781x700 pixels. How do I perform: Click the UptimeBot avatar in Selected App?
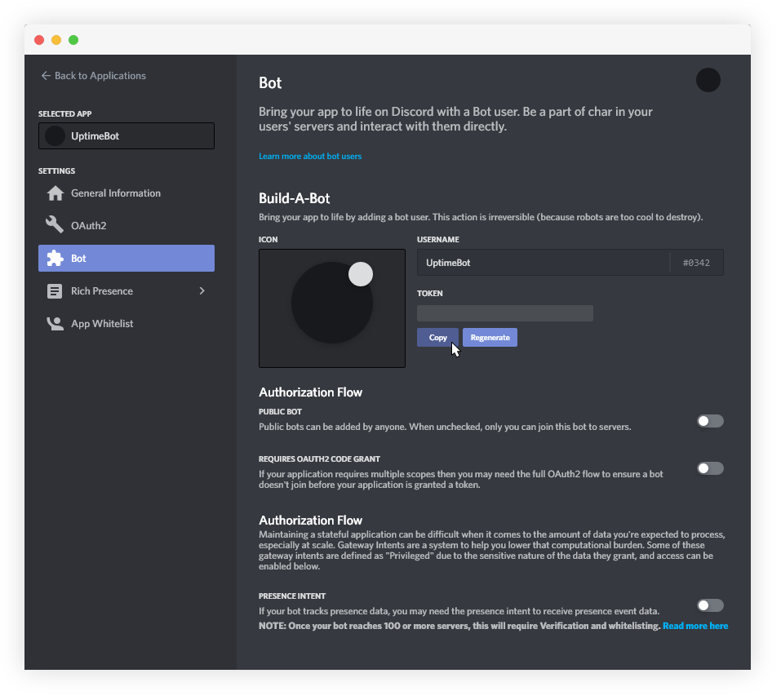coord(55,136)
